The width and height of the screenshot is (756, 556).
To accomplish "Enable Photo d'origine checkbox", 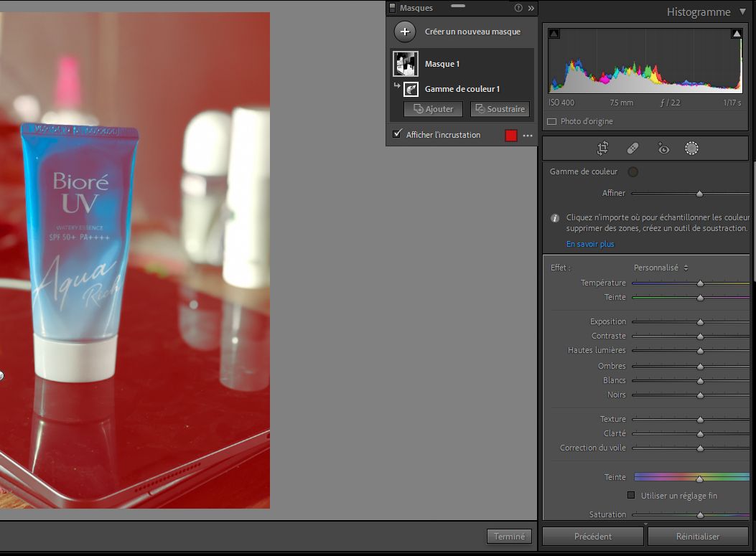I will click(x=551, y=121).
